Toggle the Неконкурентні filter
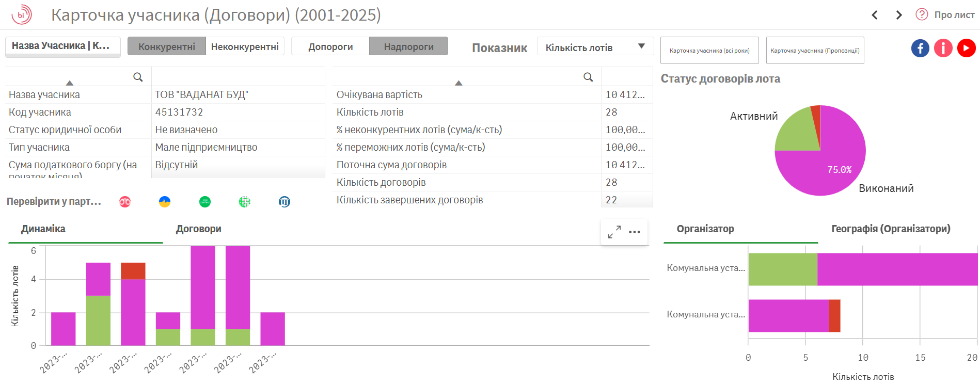This screenshot has width=980, height=385. (245, 46)
